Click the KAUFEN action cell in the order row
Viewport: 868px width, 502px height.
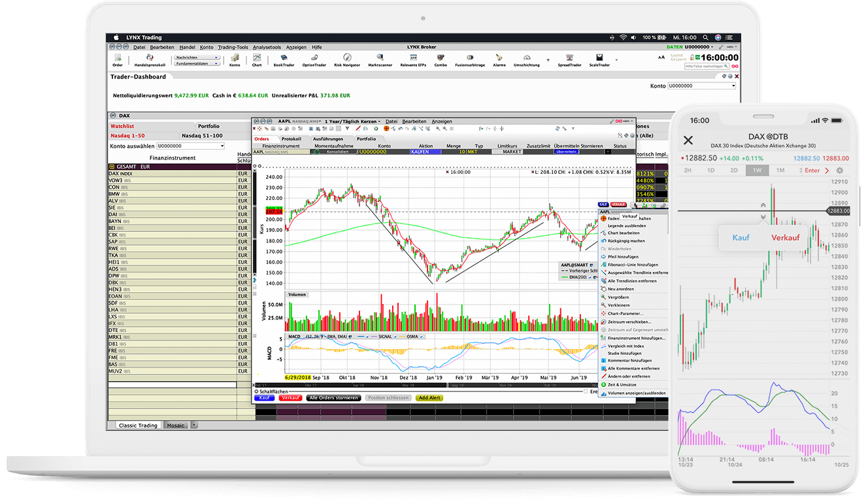(426, 152)
